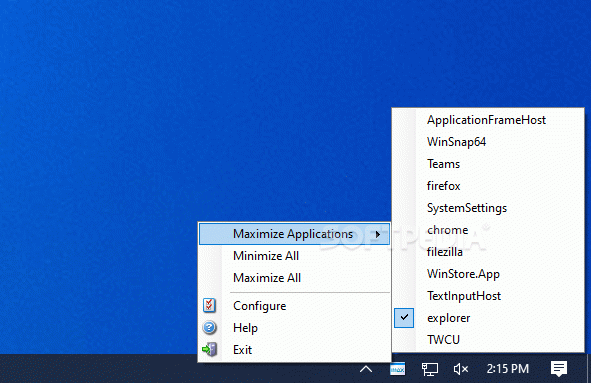Open the network status tray icon
Image resolution: width=591 pixels, height=383 pixels.
pyautogui.click(x=429, y=369)
